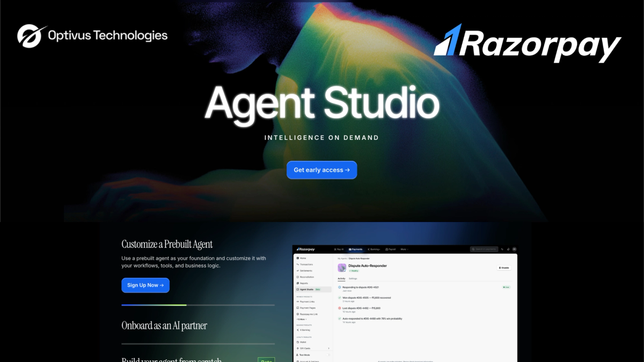Click the Reconciliation sidebar icon
Viewport: 644px width, 362px height.
tap(298, 277)
